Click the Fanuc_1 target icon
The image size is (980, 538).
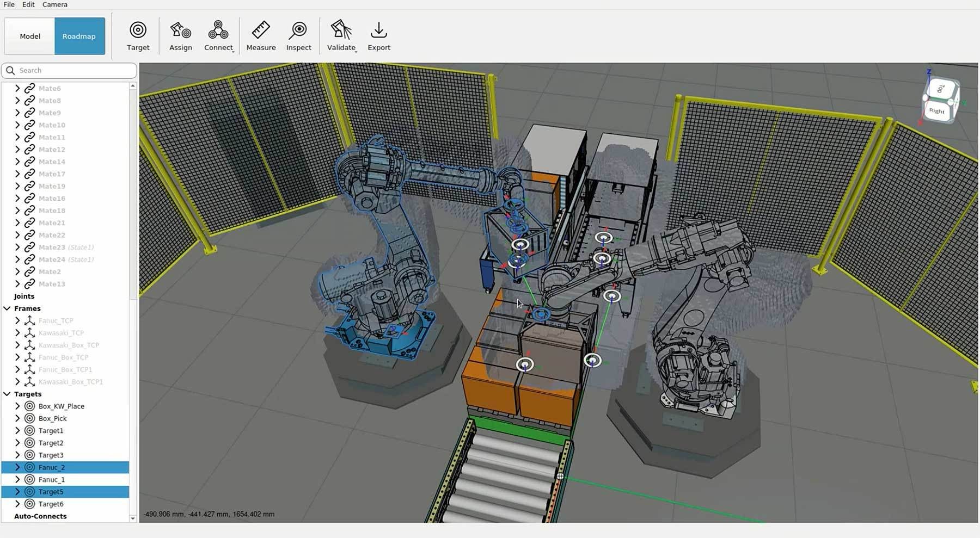coord(30,479)
